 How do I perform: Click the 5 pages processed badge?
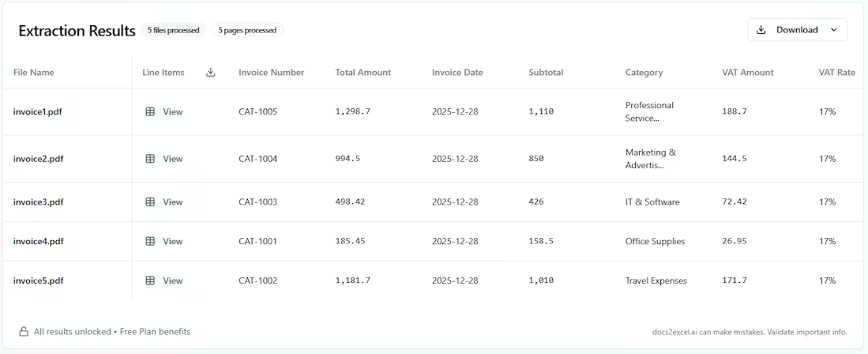(247, 30)
